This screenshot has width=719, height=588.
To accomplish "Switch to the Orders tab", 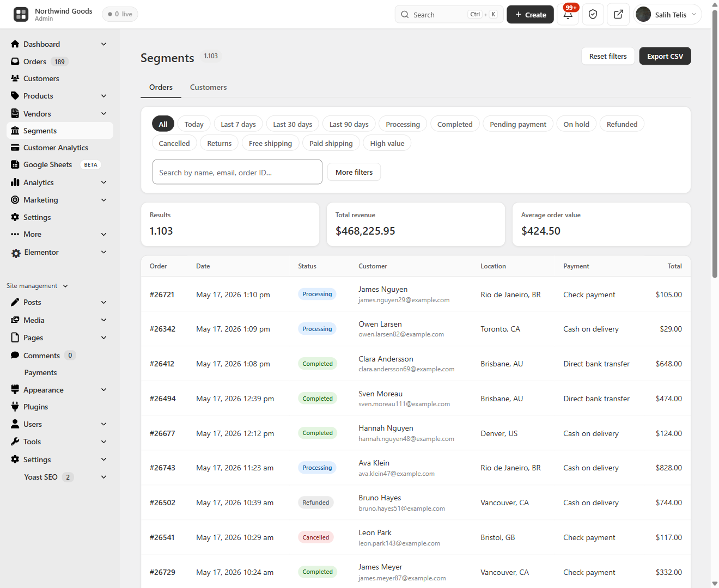I will point(161,87).
